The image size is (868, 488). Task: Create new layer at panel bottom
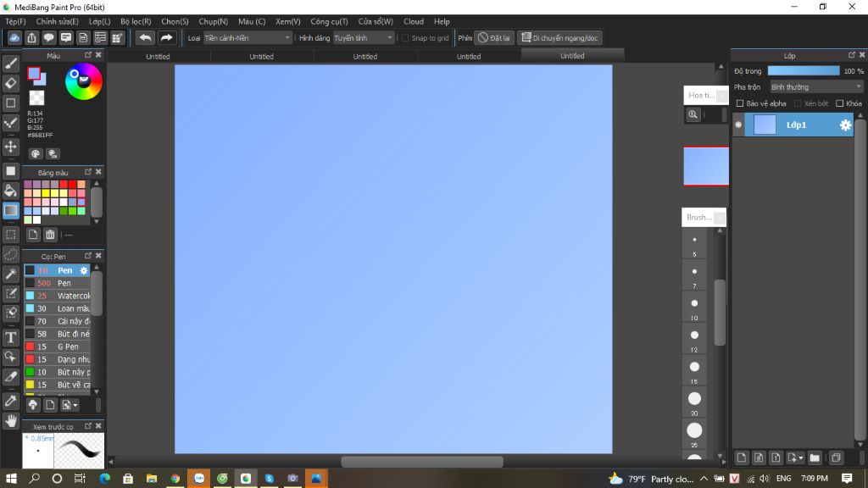tap(741, 457)
